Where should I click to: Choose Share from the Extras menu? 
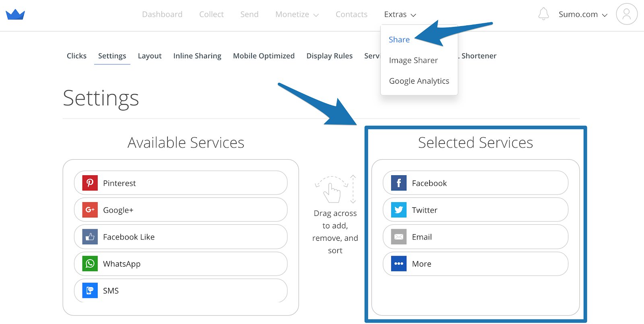click(x=399, y=39)
